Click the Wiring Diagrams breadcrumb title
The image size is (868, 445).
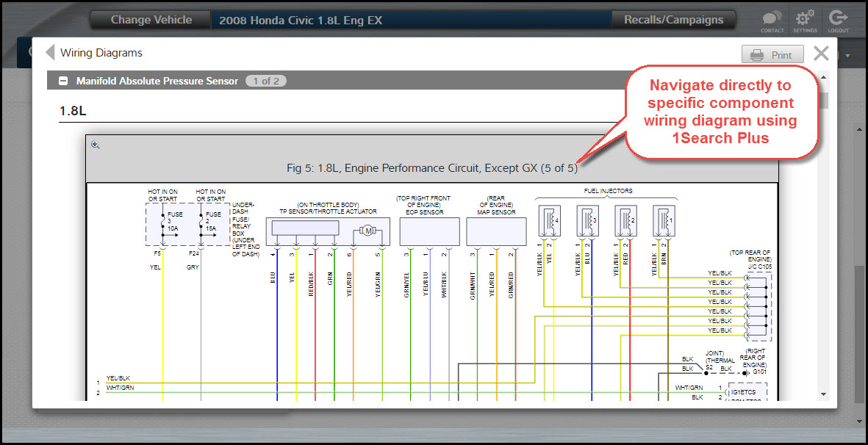(x=104, y=52)
